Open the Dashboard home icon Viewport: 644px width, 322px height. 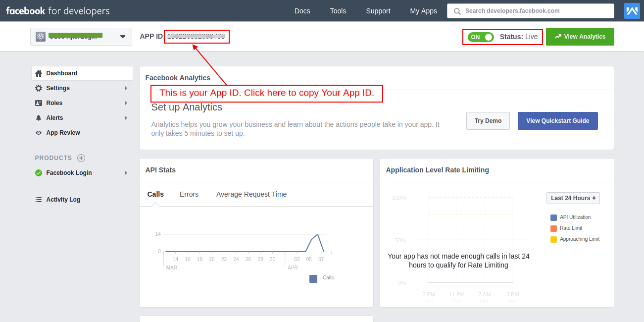click(39, 73)
